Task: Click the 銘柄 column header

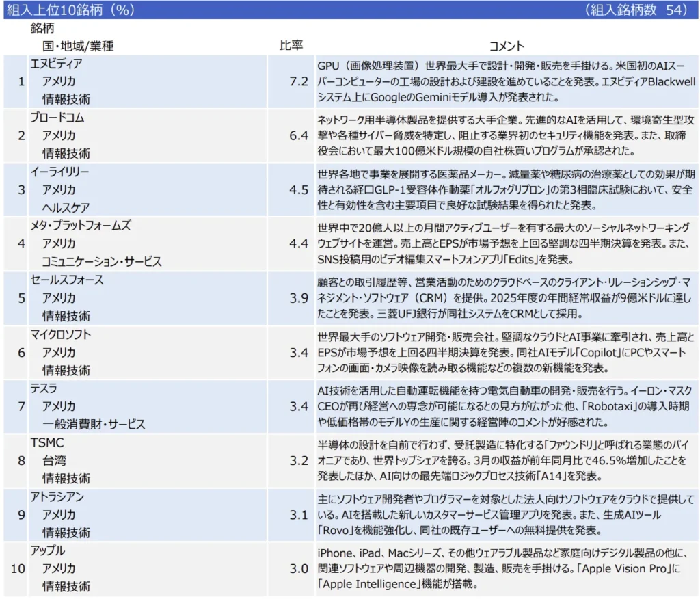Action: (42, 28)
